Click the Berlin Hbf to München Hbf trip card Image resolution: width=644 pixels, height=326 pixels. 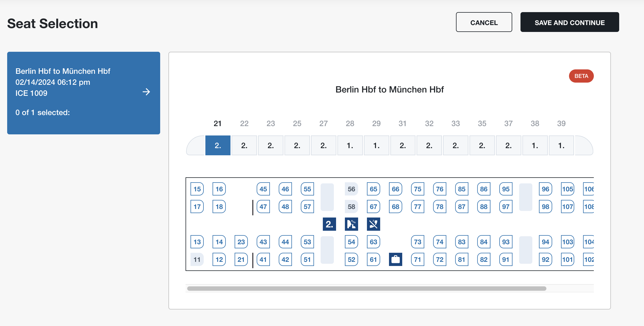84,93
